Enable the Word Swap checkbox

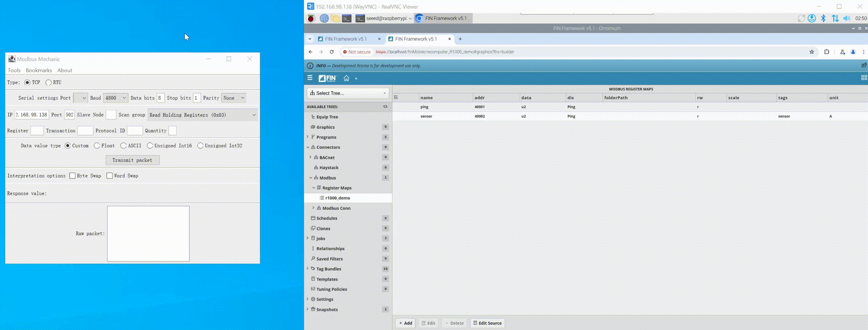pyautogui.click(x=110, y=176)
